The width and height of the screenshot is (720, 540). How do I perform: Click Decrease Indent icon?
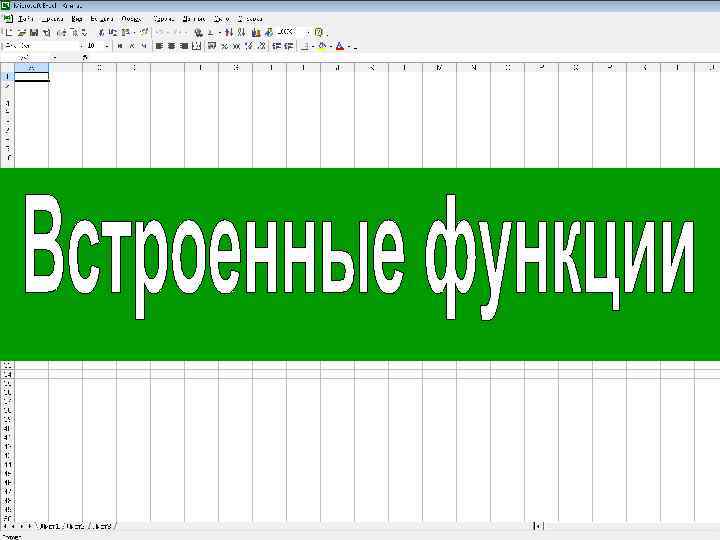pyautogui.click(x=276, y=46)
